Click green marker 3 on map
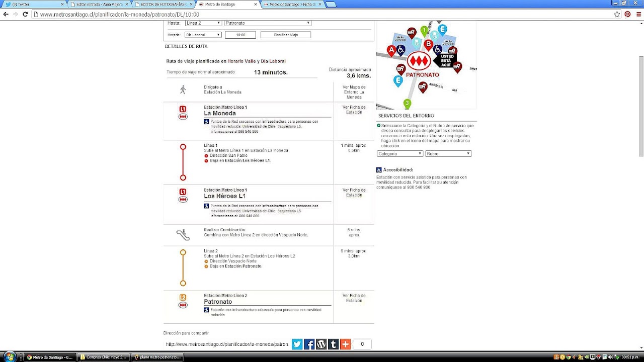644x362 pixels. tap(407, 104)
